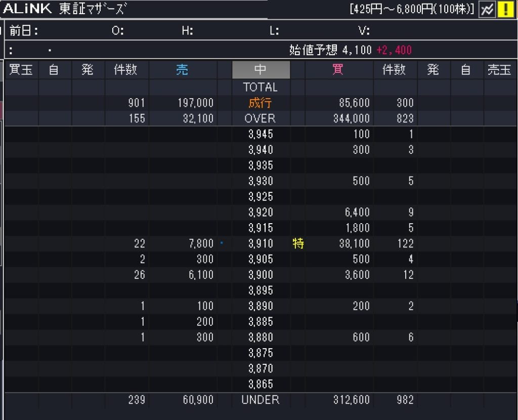This screenshot has height=420, width=518.
Task: Select the 3,900 price level
Action: pyautogui.click(x=261, y=275)
